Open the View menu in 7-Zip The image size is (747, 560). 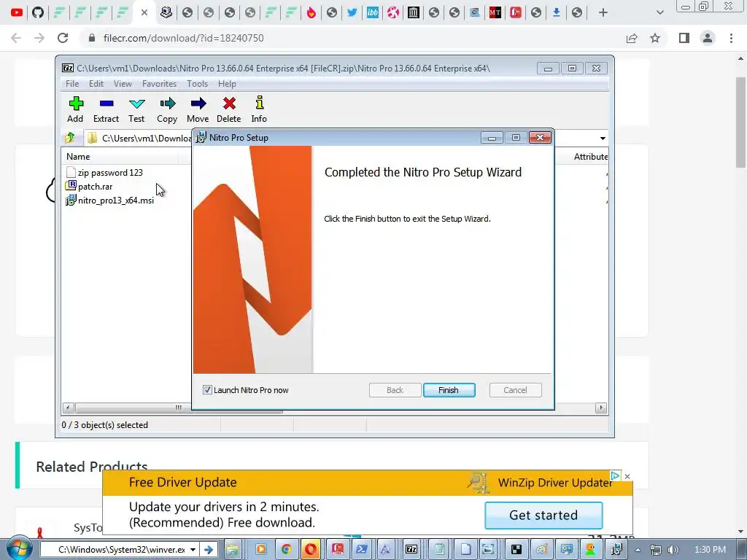pyautogui.click(x=123, y=84)
